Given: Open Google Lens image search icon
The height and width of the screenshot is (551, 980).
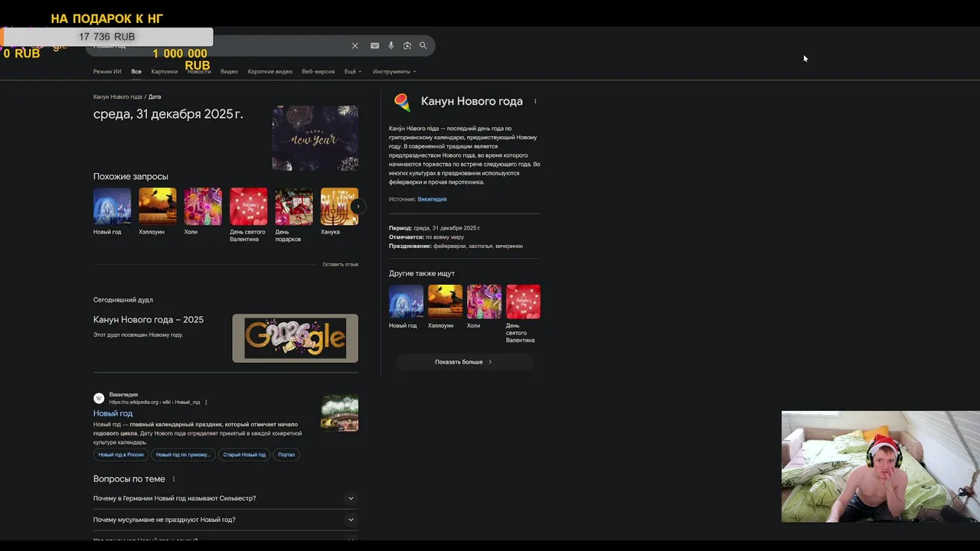Looking at the screenshot, I should pyautogui.click(x=407, y=46).
